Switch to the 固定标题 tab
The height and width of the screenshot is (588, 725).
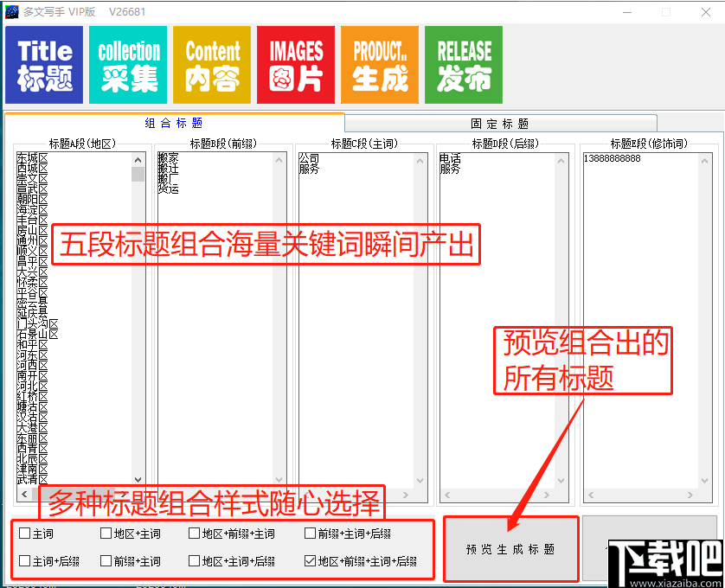click(x=498, y=123)
